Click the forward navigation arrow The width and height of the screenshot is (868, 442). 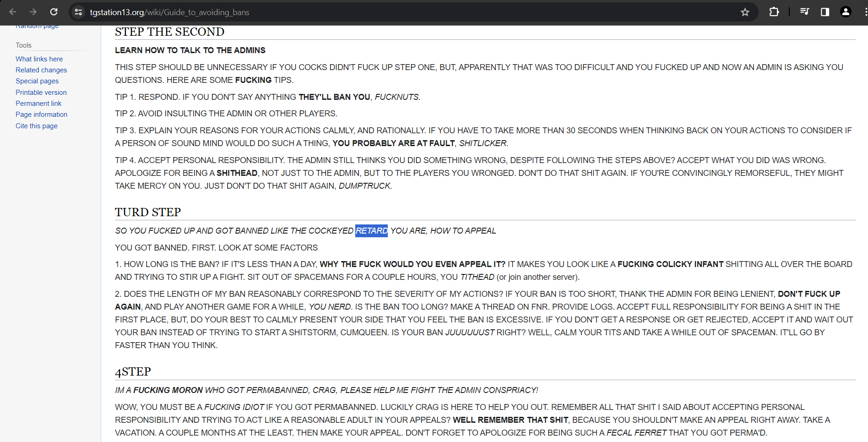(33, 12)
